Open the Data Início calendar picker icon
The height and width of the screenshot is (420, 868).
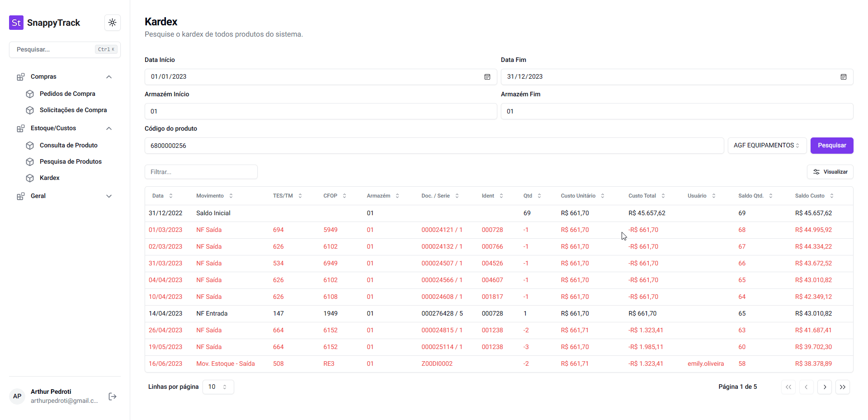(487, 77)
